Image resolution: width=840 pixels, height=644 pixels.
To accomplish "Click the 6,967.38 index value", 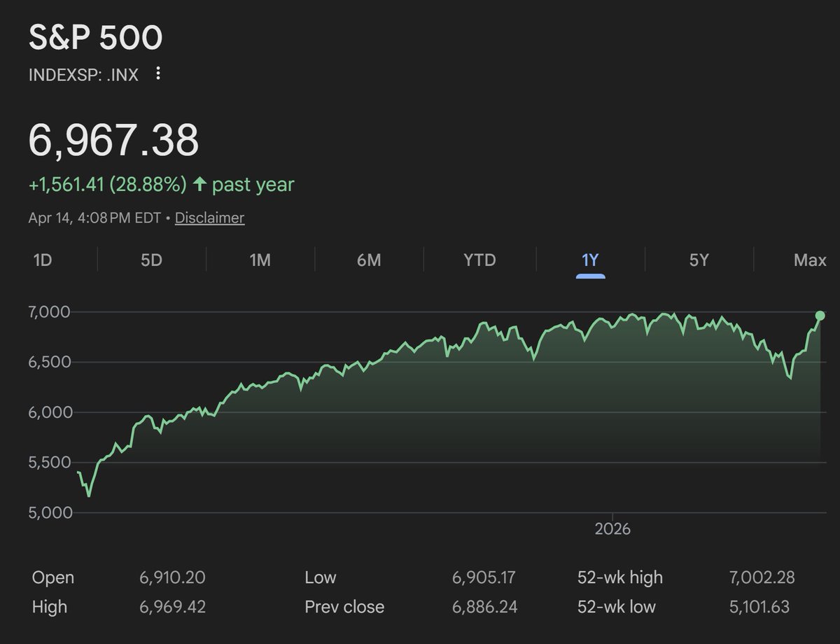I will (x=113, y=139).
